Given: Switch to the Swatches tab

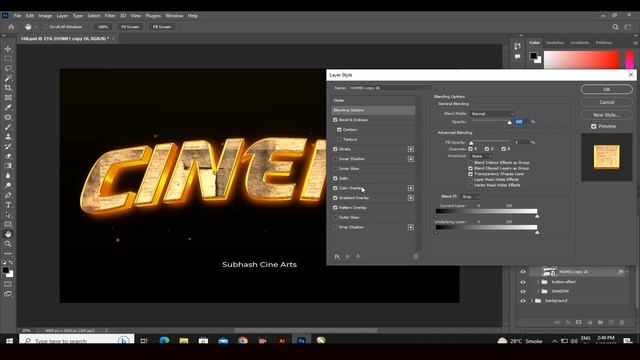Looking at the screenshot, I should click(555, 42).
